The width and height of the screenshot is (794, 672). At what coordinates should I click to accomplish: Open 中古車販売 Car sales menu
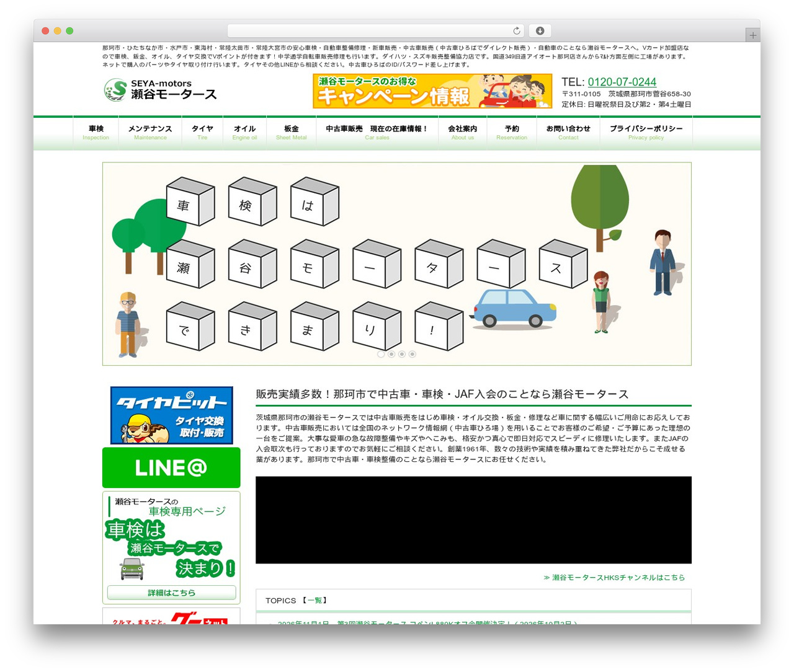click(x=377, y=133)
